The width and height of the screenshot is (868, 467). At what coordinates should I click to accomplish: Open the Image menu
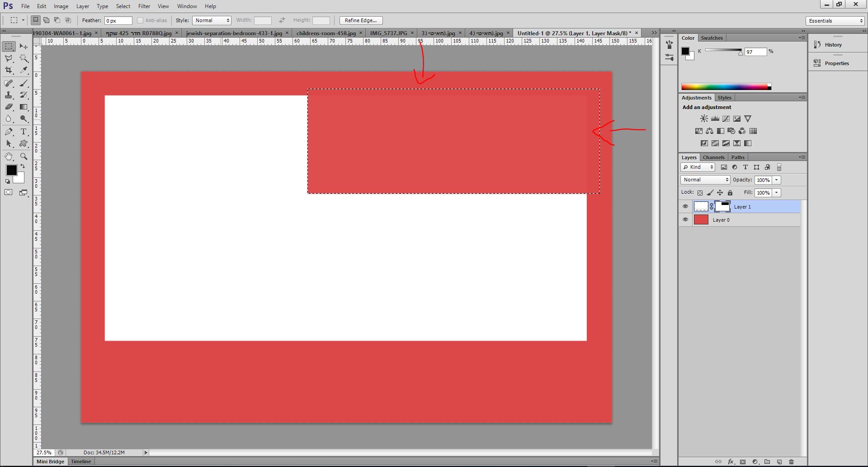click(61, 6)
